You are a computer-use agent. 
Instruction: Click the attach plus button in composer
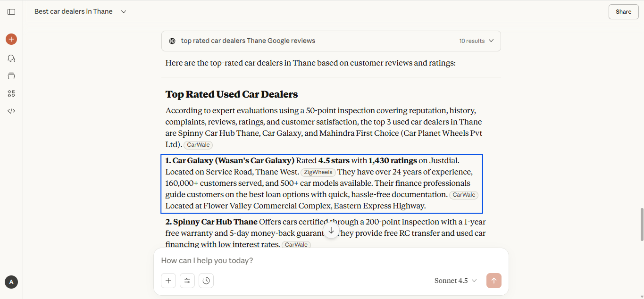tap(168, 281)
